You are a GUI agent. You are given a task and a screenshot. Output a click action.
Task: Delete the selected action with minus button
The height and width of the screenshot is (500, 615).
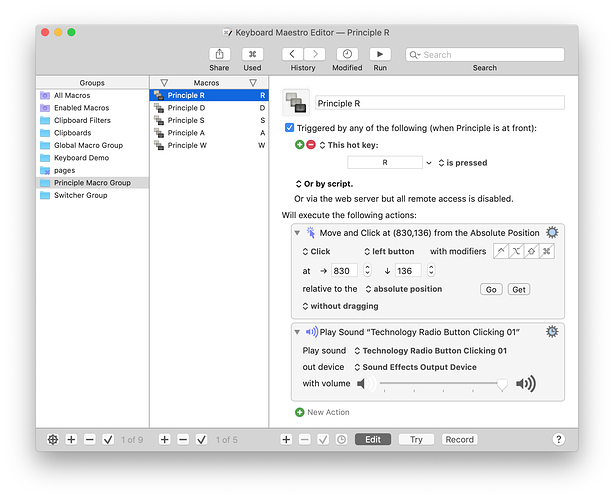tap(304, 440)
